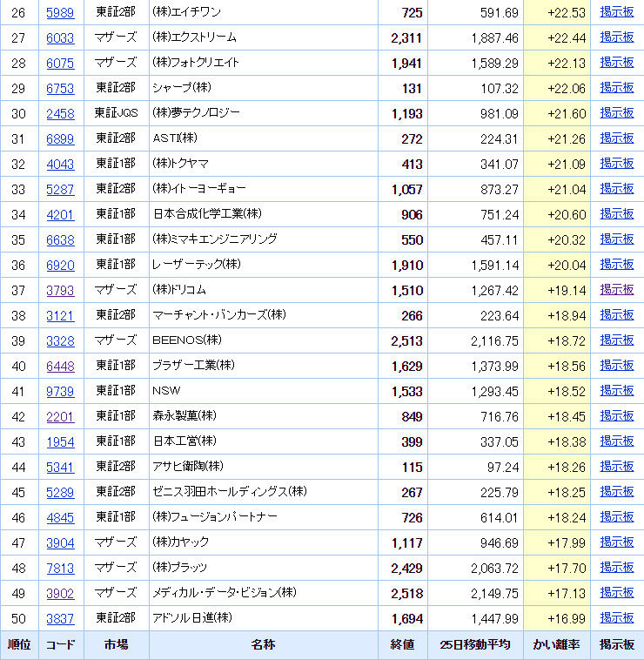Click the 25日移動平均 column header
The image size is (644, 660).
[475, 645]
